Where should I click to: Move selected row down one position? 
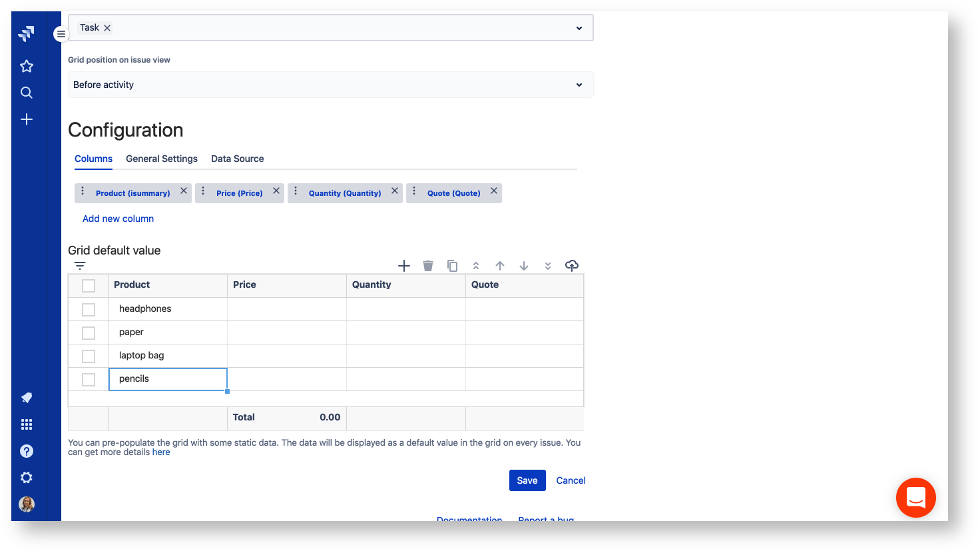(x=524, y=265)
